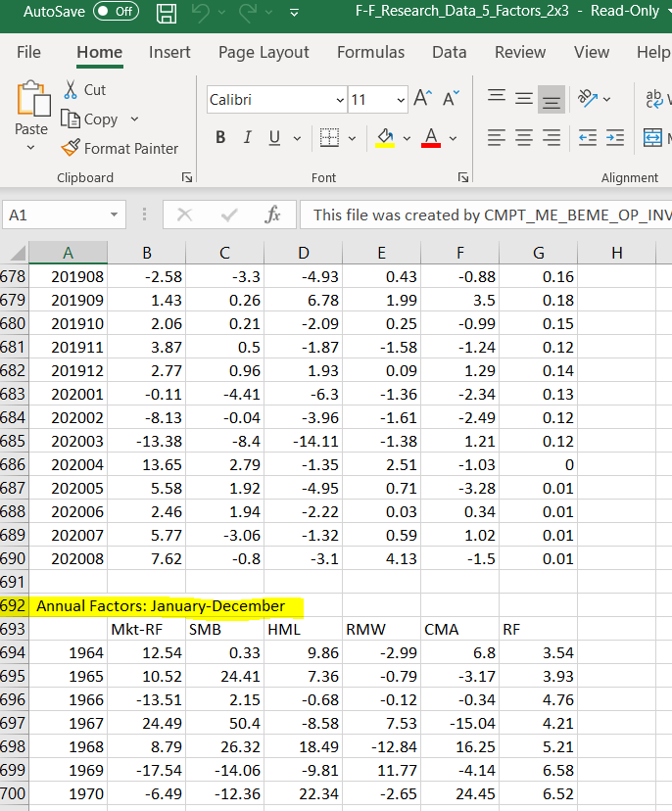Switch to the Page Layout tab

pos(264,52)
